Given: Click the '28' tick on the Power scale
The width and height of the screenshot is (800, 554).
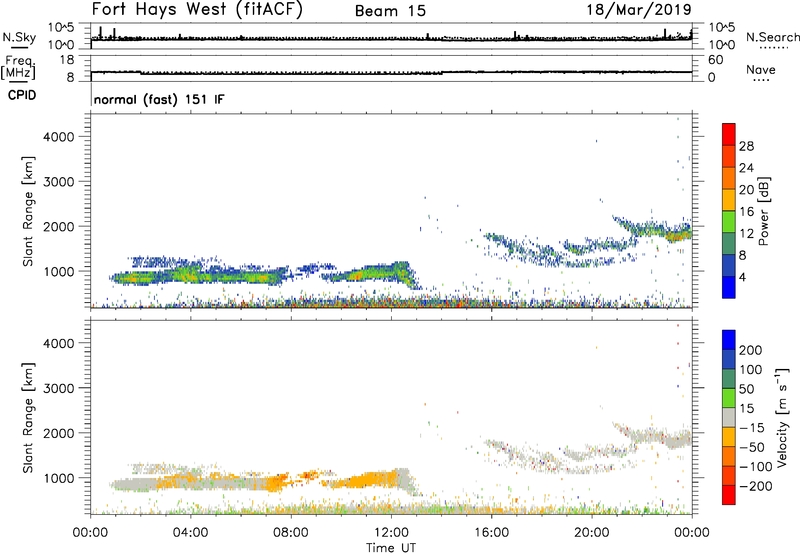Looking at the screenshot, I should pyautogui.click(x=746, y=146).
